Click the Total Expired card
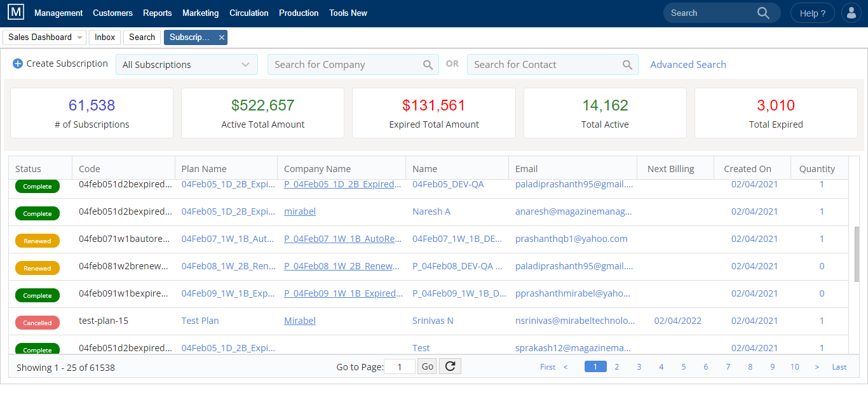The width and height of the screenshot is (868, 395). pos(776,113)
